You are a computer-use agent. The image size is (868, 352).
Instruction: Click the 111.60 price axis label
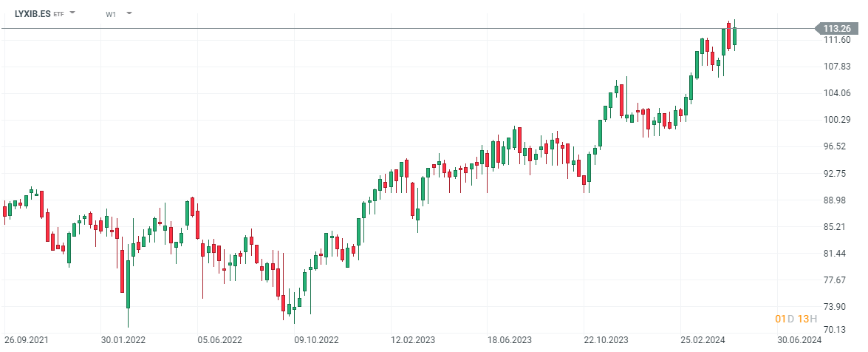(x=835, y=40)
